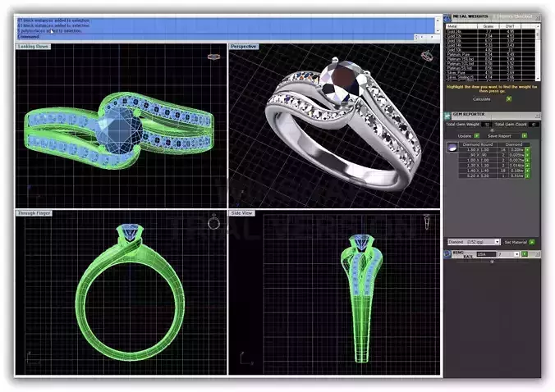The image size is (555, 392).
Task: Collapse Gem Reporter totals with handle arrow
Action: (492, 130)
